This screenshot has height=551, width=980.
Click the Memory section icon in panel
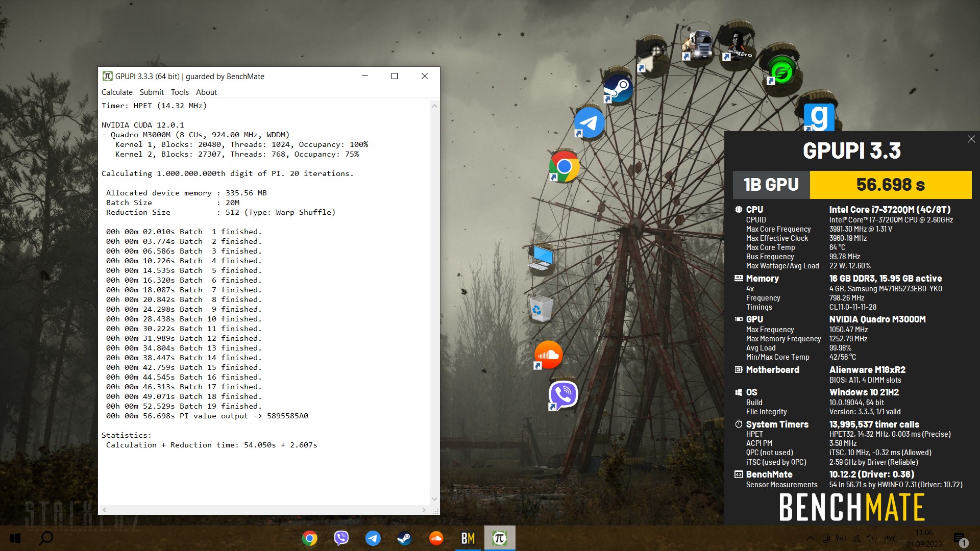pos(739,278)
